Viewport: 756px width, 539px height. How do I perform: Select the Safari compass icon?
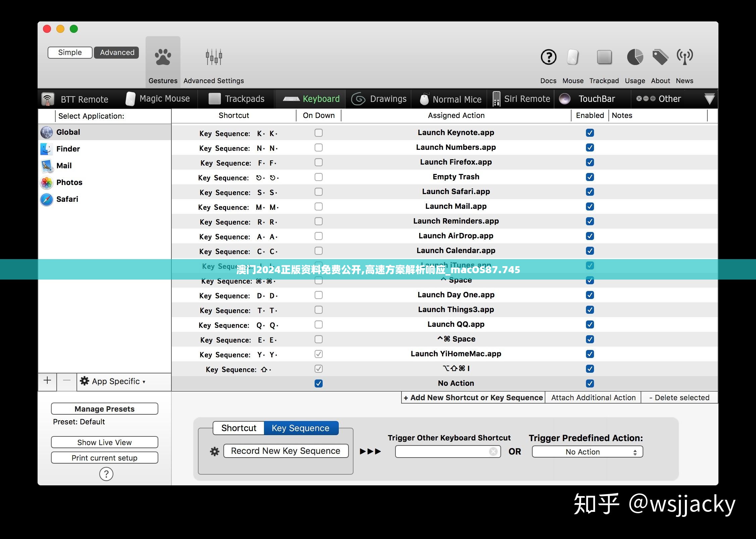47,199
